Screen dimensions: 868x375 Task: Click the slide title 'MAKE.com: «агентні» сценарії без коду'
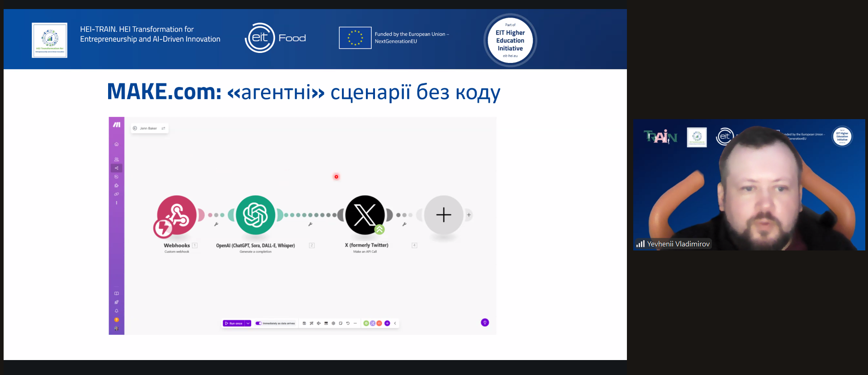(x=304, y=92)
